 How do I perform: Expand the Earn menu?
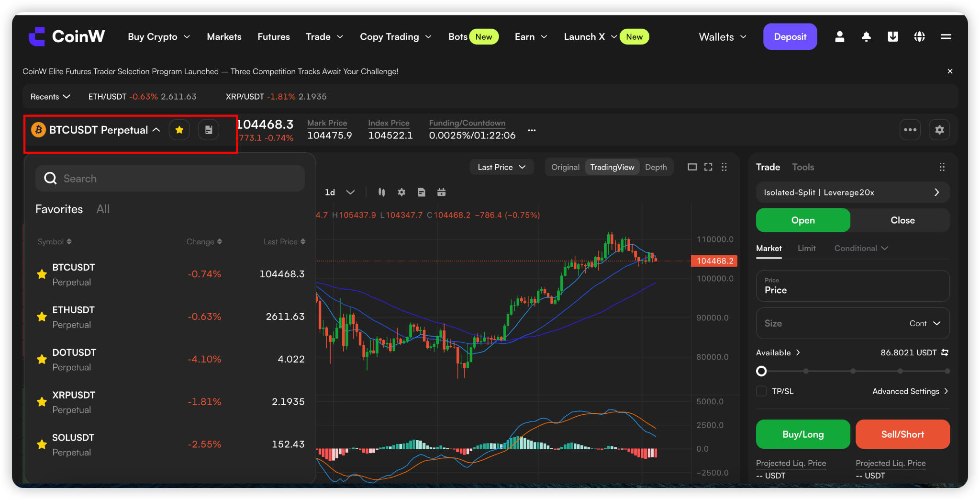tap(531, 37)
